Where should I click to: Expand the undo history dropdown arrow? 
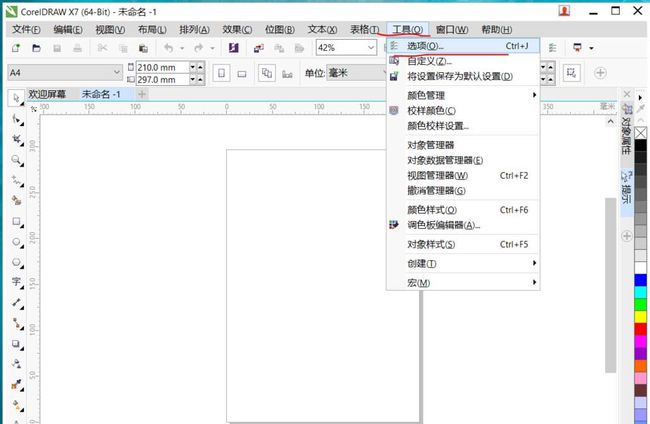pos(182,48)
